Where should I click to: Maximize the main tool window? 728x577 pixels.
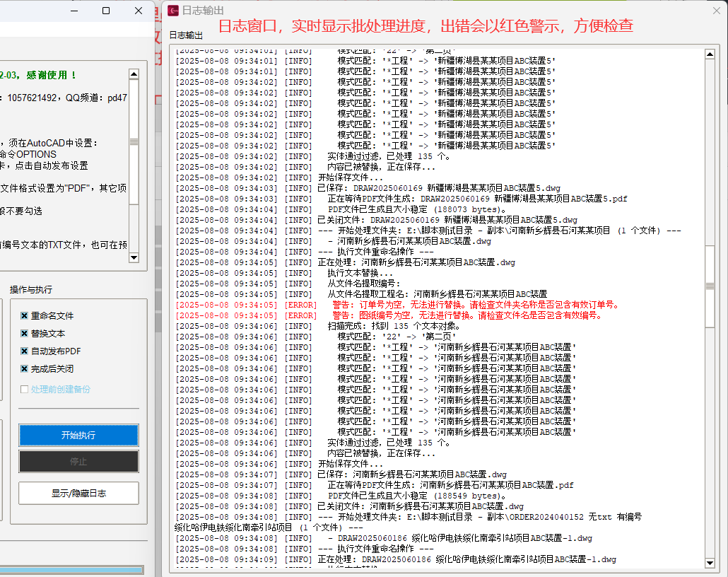106,11
